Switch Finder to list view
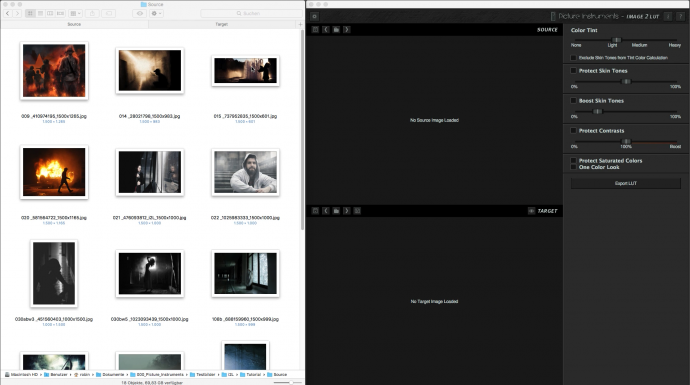This screenshot has width=690, height=385. [40, 14]
